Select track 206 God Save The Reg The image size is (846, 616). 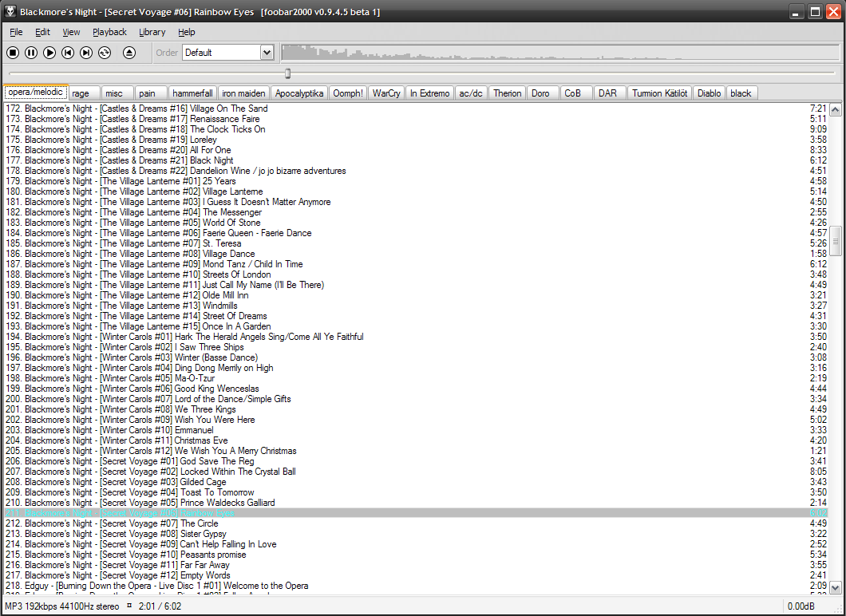click(416, 461)
